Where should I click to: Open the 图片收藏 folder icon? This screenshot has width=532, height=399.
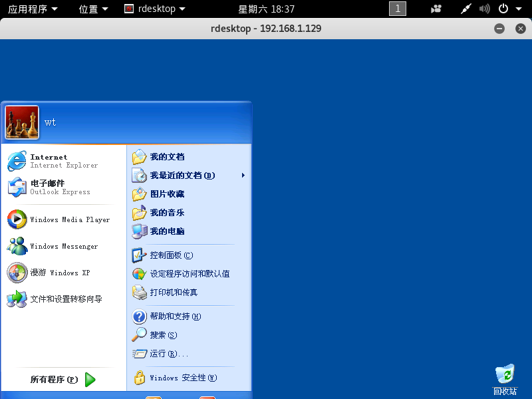(x=139, y=194)
